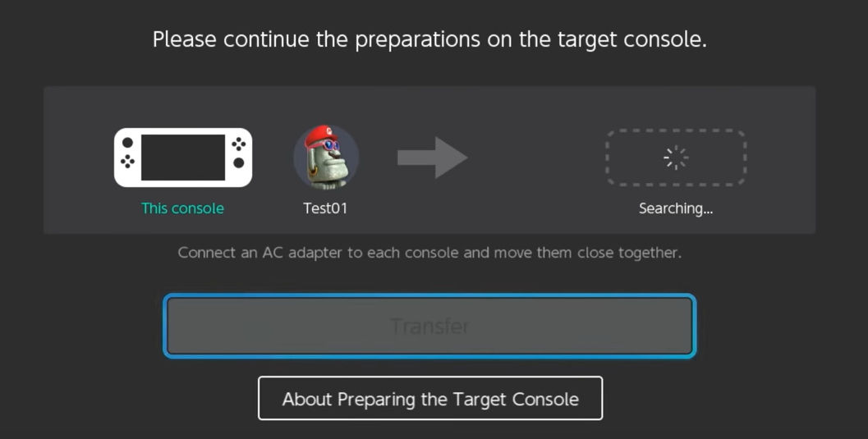Image resolution: width=868 pixels, height=439 pixels.
Task: Click the right analog stick on console icon
Action: tap(239, 162)
